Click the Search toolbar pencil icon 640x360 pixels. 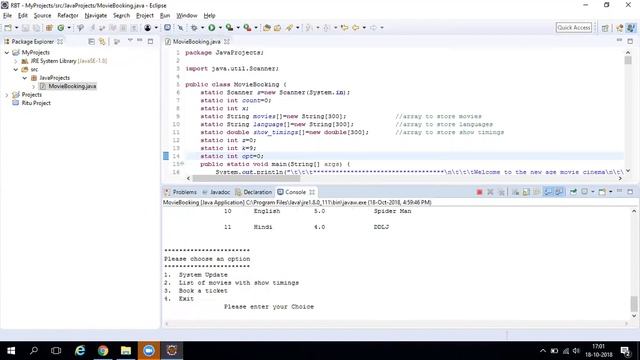point(289,28)
